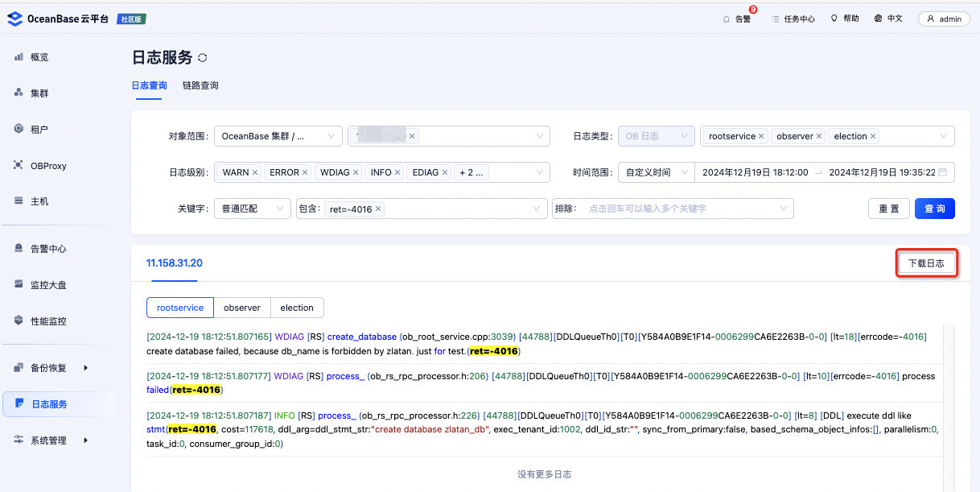Remove the WARN level tag

coord(255,172)
